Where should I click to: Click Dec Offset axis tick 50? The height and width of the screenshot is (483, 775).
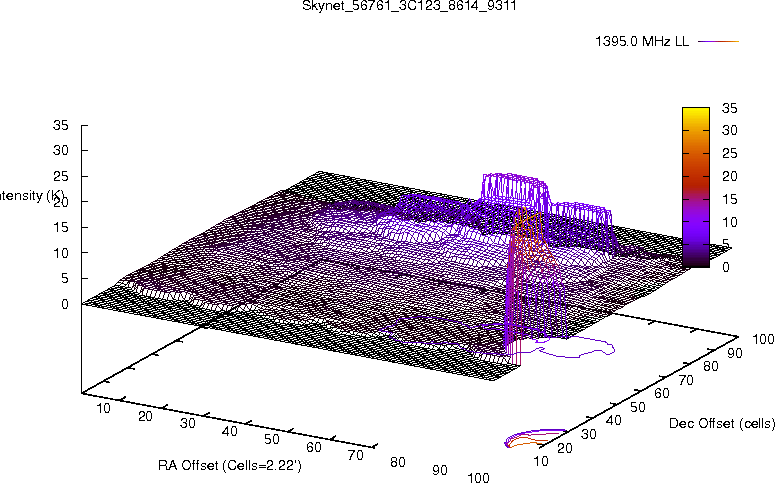pyautogui.click(x=638, y=407)
